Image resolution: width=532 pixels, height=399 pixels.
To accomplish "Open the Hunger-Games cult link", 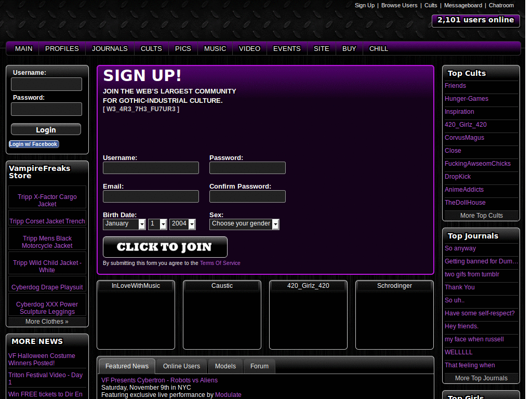I will pos(467,99).
